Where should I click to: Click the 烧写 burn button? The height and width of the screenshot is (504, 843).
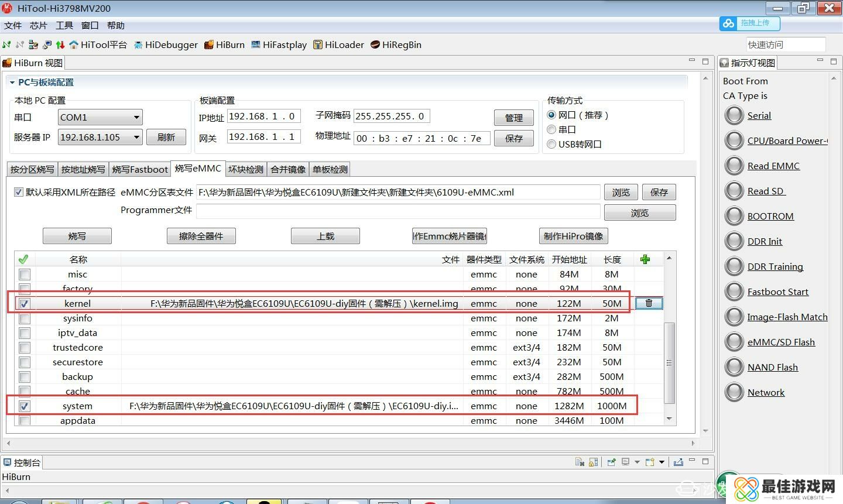click(x=77, y=236)
